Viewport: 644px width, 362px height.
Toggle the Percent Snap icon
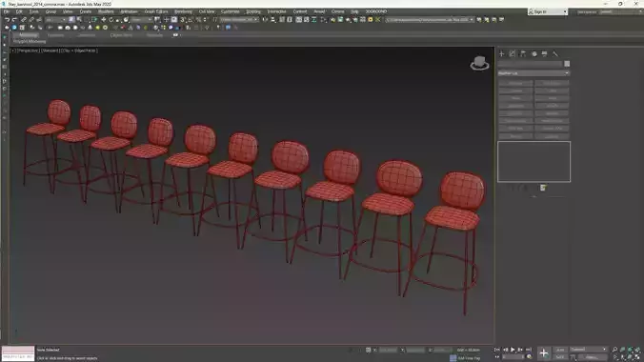point(198,20)
